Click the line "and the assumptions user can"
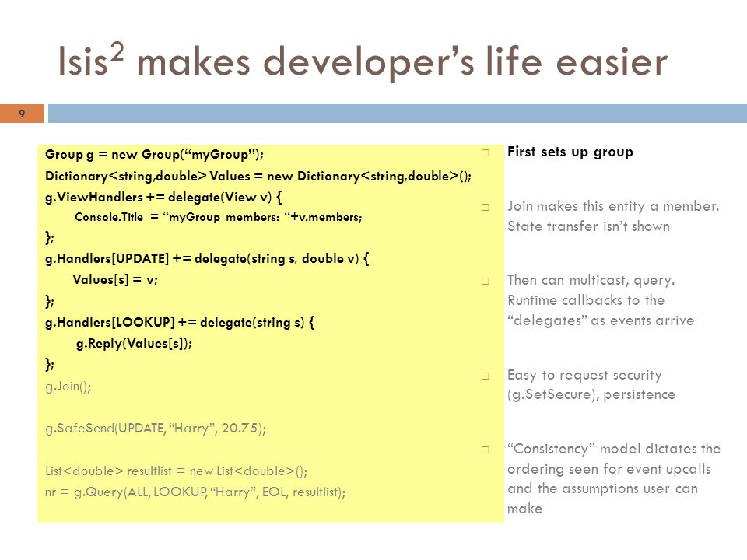The image size is (747, 560). tap(602, 488)
